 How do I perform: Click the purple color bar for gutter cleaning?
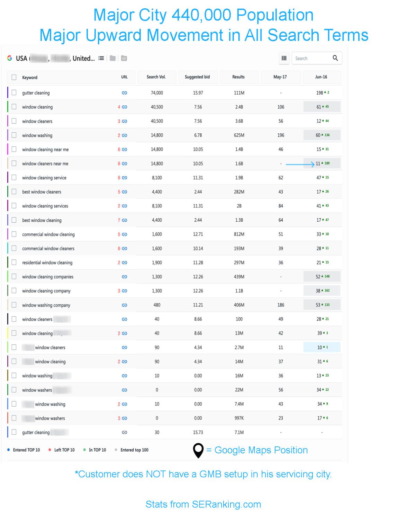click(x=8, y=93)
